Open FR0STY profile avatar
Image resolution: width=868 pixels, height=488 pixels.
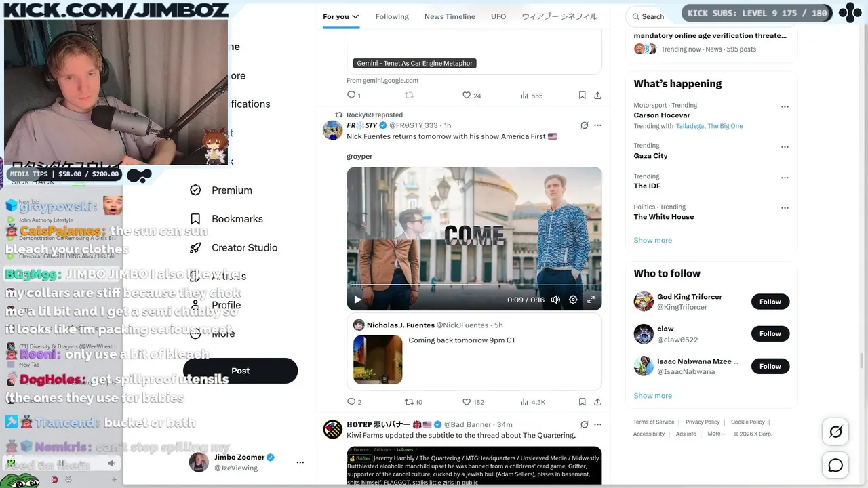[x=332, y=130]
